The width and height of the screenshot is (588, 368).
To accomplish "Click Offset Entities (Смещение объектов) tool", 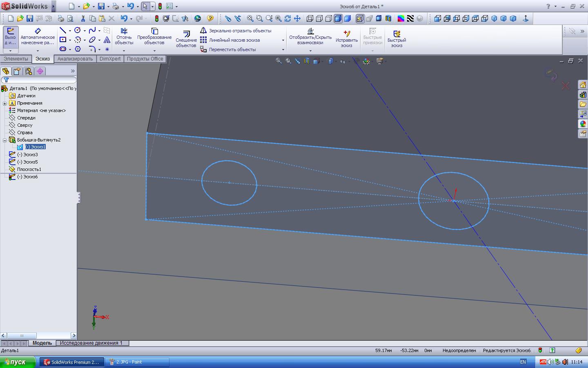I will click(186, 39).
